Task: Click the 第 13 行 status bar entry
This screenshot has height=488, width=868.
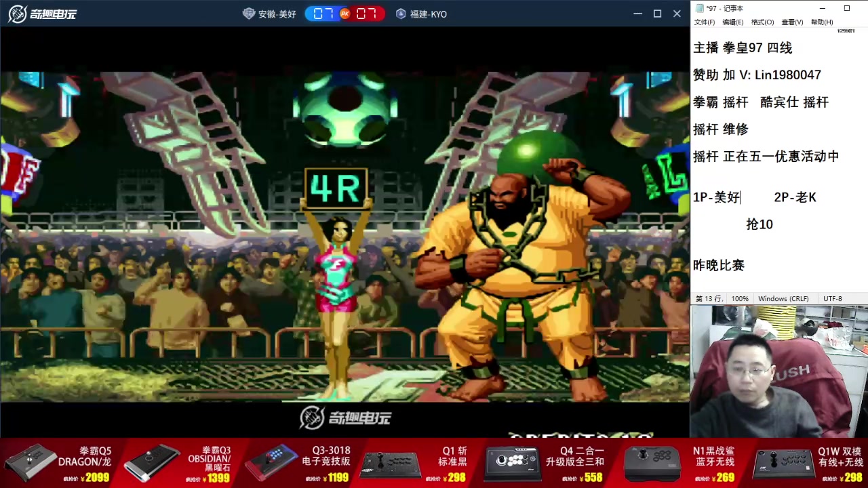Action: click(x=709, y=299)
